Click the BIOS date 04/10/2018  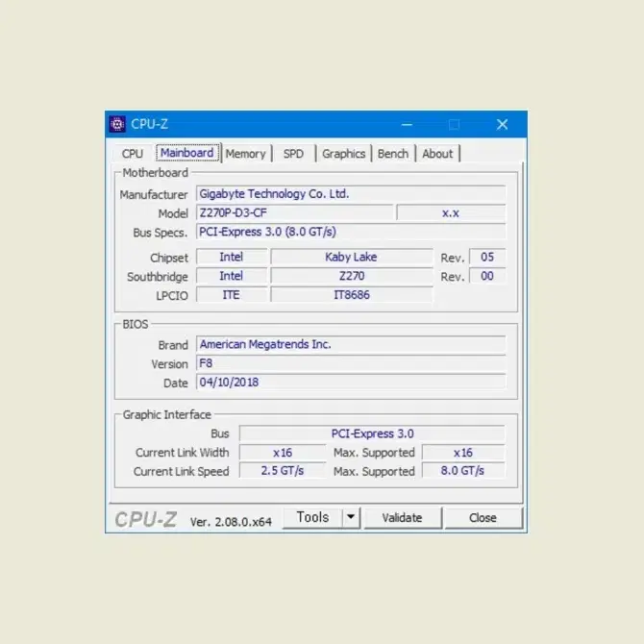coord(351,383)
